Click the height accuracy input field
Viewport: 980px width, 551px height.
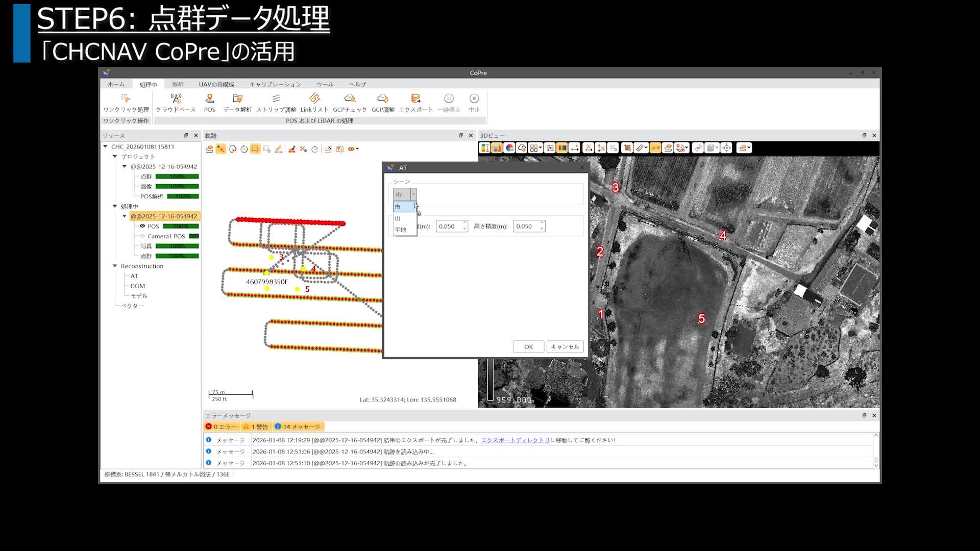click(526, 226)
